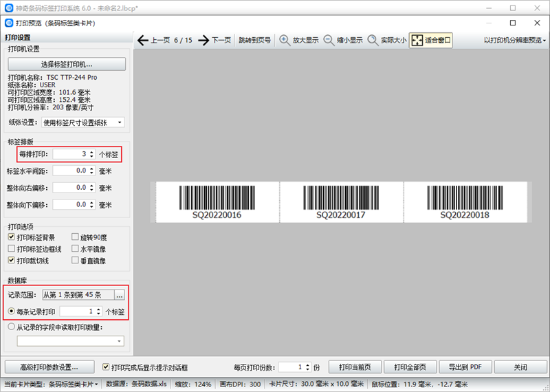Click page indicator text 6 / 15
The width and height of the screenshot is (550, 392).
(183, 41)
